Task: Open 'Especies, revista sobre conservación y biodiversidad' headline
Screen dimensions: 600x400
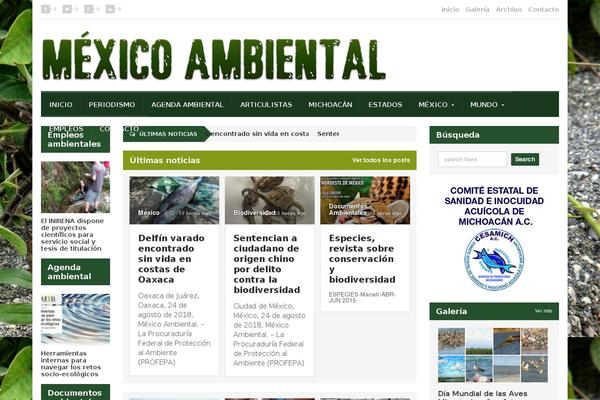Action: [x=362, y=259]
